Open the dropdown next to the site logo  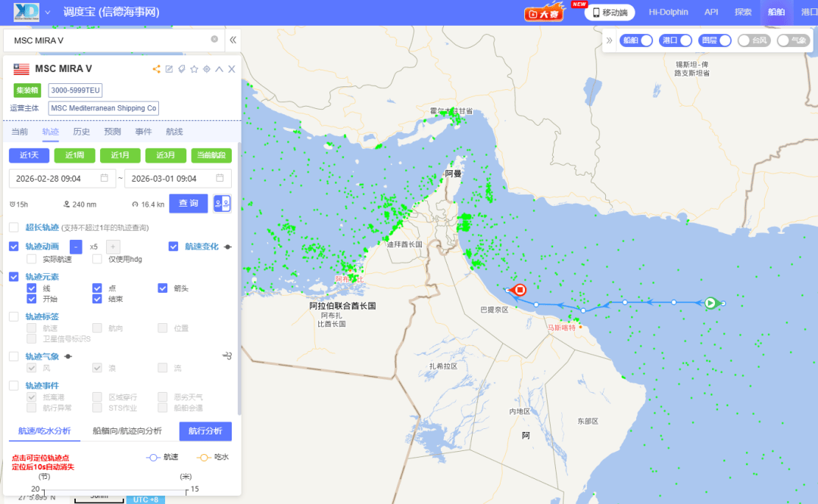click(48, 12)
